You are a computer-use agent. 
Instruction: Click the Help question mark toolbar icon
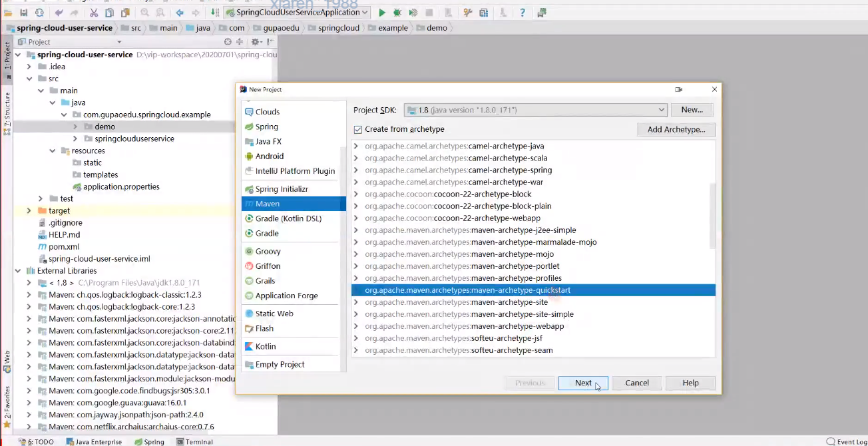coord(523,13)
